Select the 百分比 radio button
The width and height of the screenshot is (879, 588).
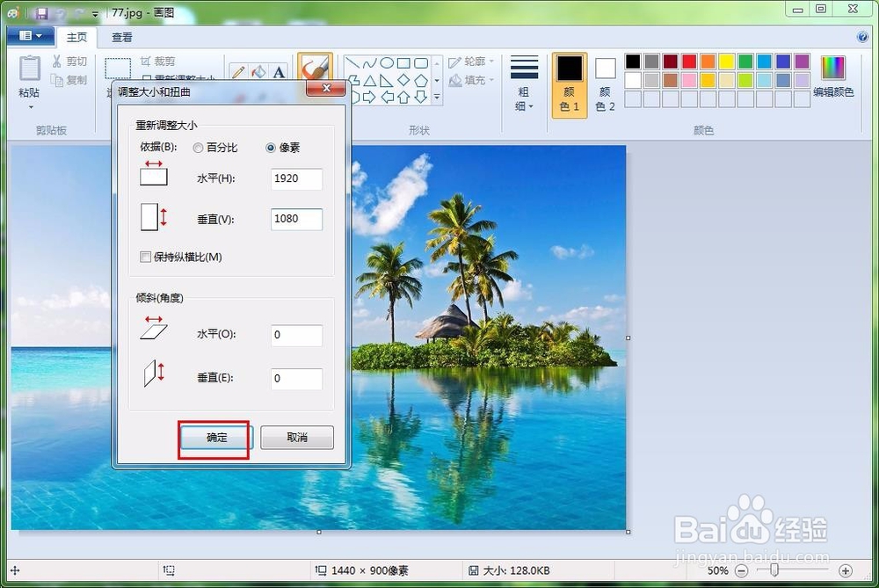tap(199, 148)
